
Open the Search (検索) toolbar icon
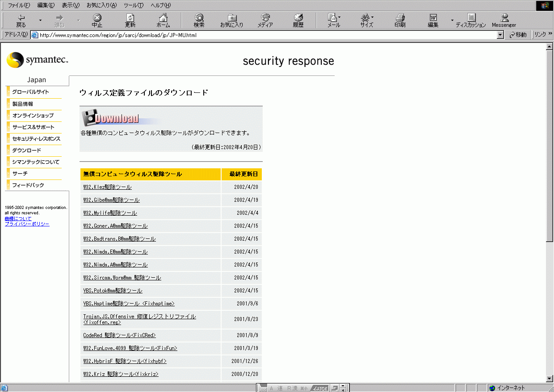pyautogui.click(x=199, y=21)
